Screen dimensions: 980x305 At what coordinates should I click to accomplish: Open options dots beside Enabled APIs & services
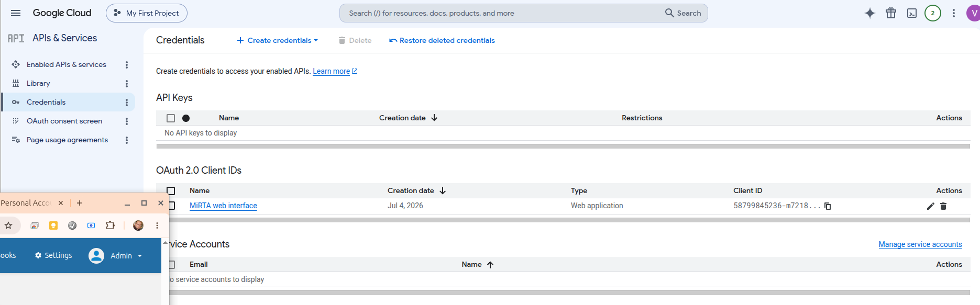pos(127,65)
